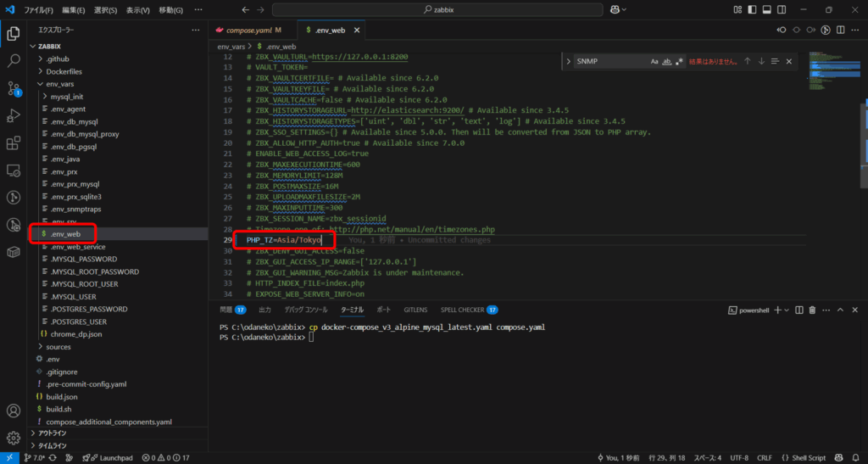Open the 表示(V) menu

coord(138,10)
